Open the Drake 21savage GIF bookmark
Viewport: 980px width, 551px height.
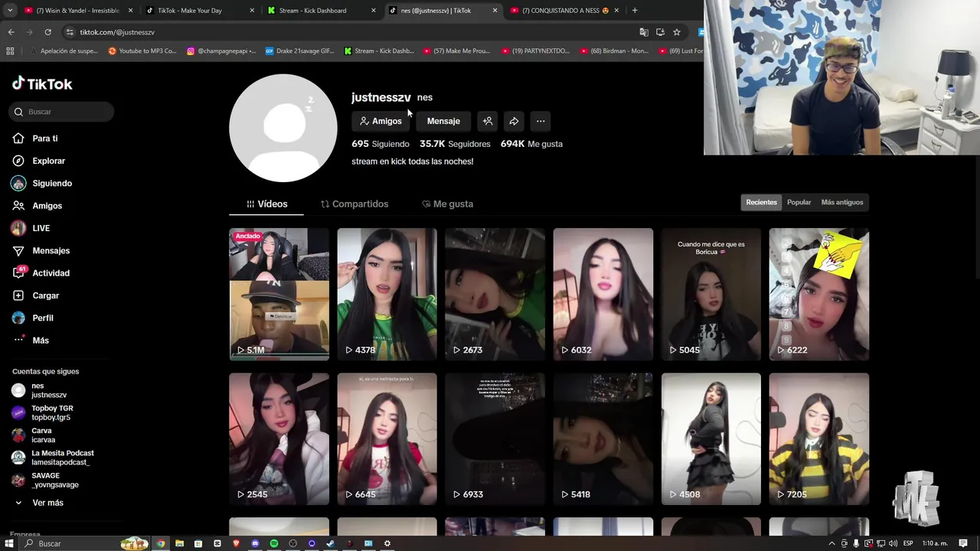click(x=300, y=51)
